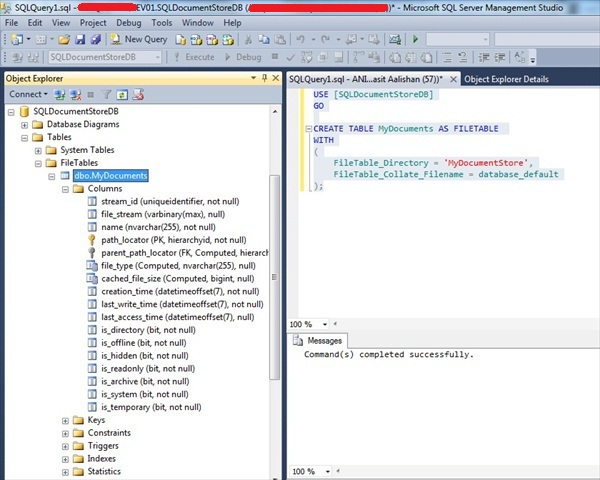
Task: Click the New Query toolbar button
Action: point(138,39)
